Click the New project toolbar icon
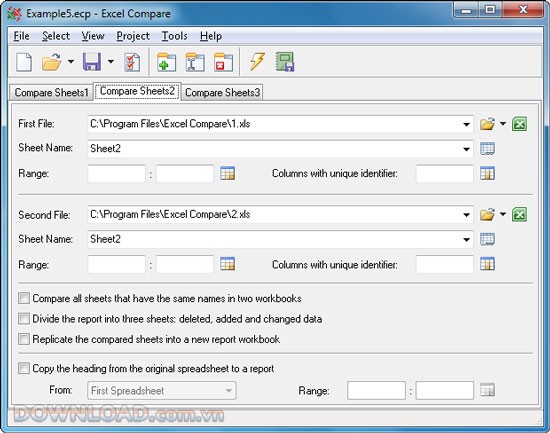Image resolution: width=550 pixels, height=433 pixels. pyautogui.click(x=24, y=62)
